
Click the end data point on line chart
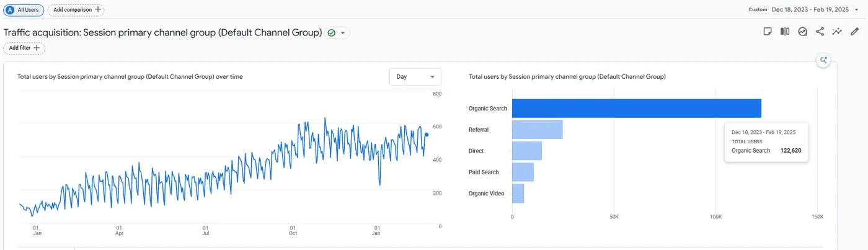(x=427, y=134)
